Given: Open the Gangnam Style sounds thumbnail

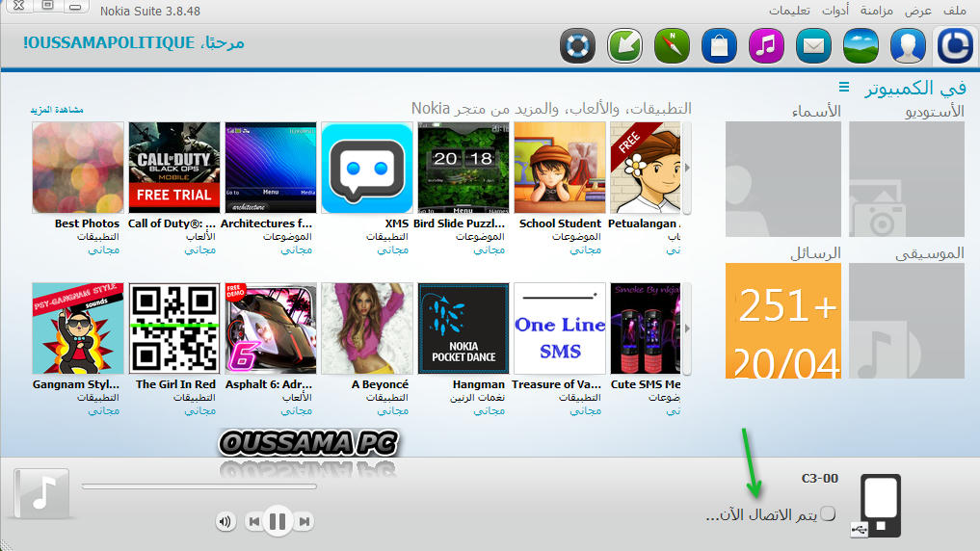Looking at the screenshot, I should tap(78, 328).
